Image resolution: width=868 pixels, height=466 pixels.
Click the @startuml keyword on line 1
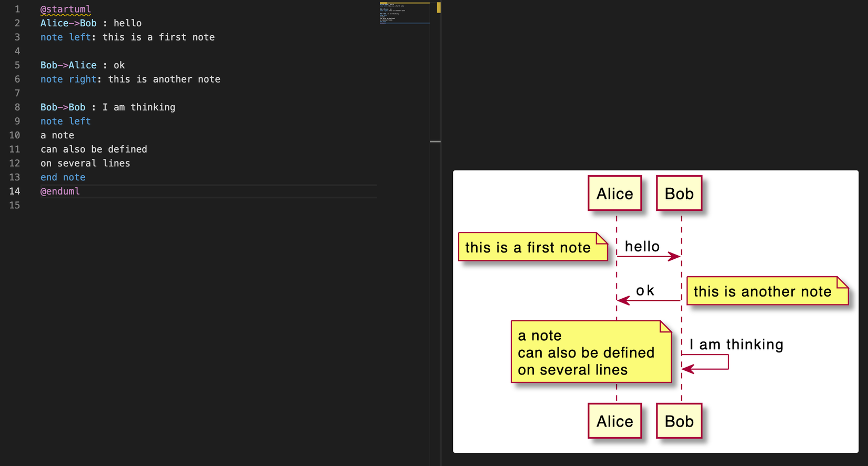[x=65, y=9]
